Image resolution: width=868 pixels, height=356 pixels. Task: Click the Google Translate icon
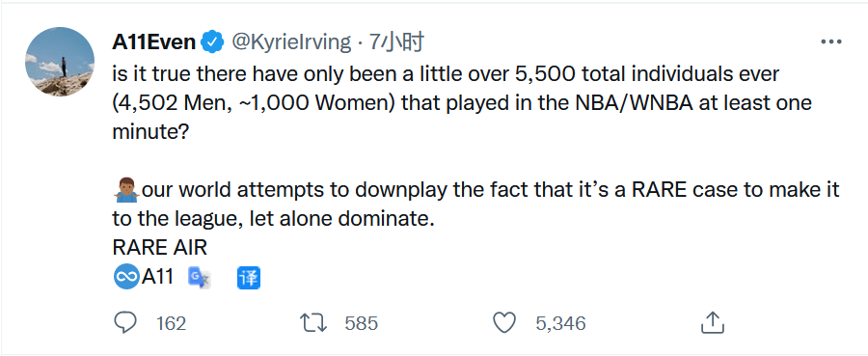point(199,278)
